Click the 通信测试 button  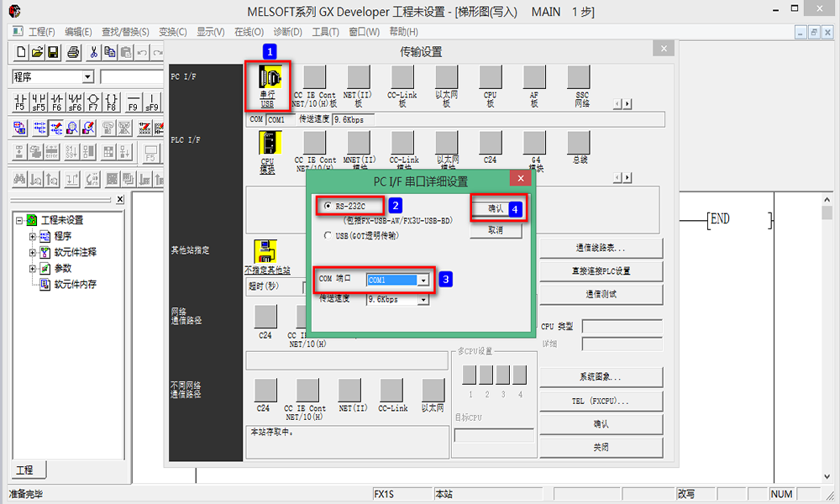pyautogui.click(x=601, y=294)
